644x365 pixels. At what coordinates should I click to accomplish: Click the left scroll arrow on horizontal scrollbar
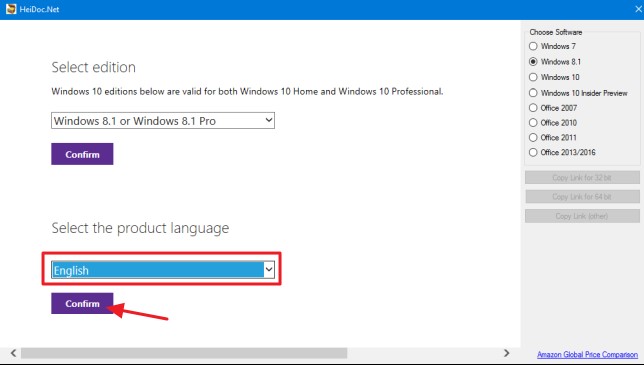coord(14,353)
